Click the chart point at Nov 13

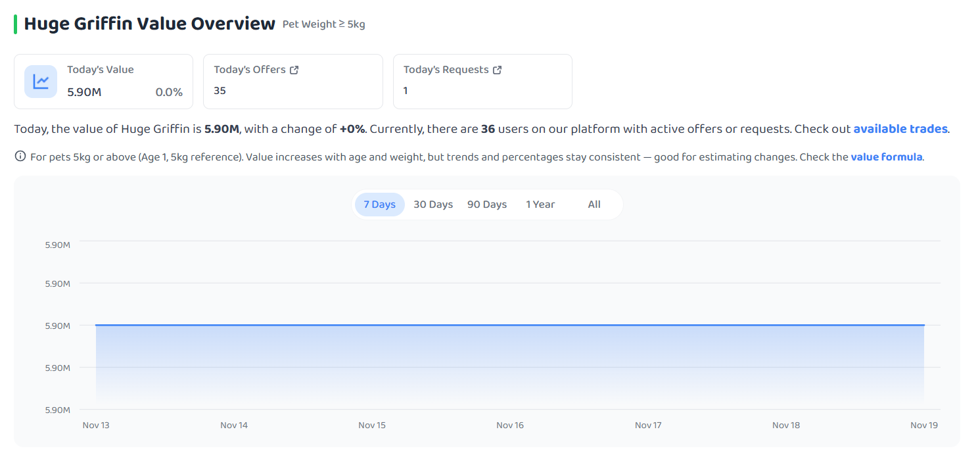click(x=96, y=325)
